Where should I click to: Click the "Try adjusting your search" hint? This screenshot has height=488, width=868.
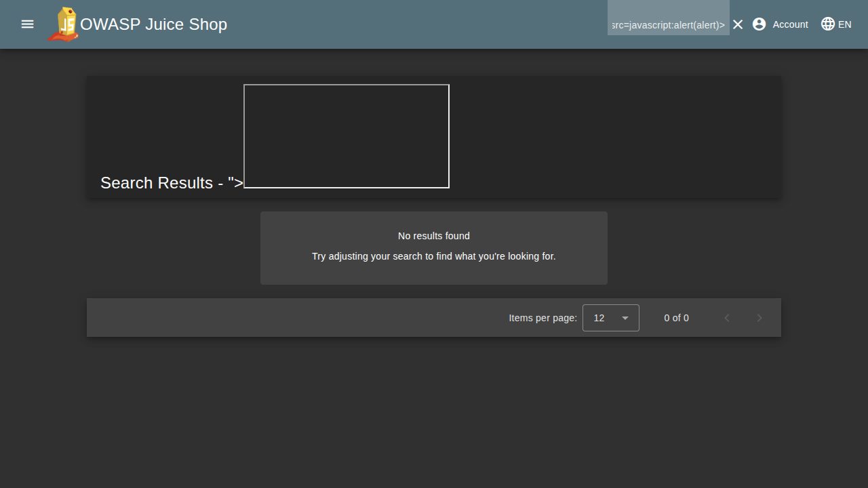click(x=434, y=256)
